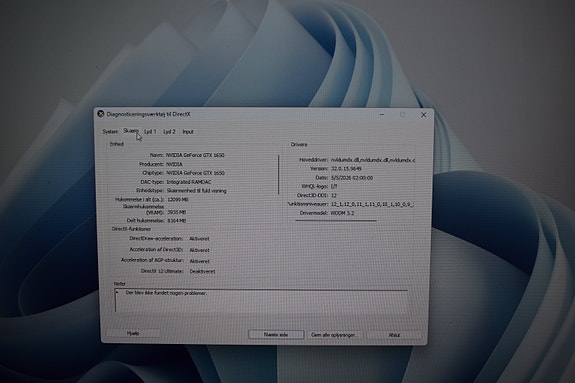Click the window title Diagnosticeringsværktøj til DirectX

(x=149, y=114)
